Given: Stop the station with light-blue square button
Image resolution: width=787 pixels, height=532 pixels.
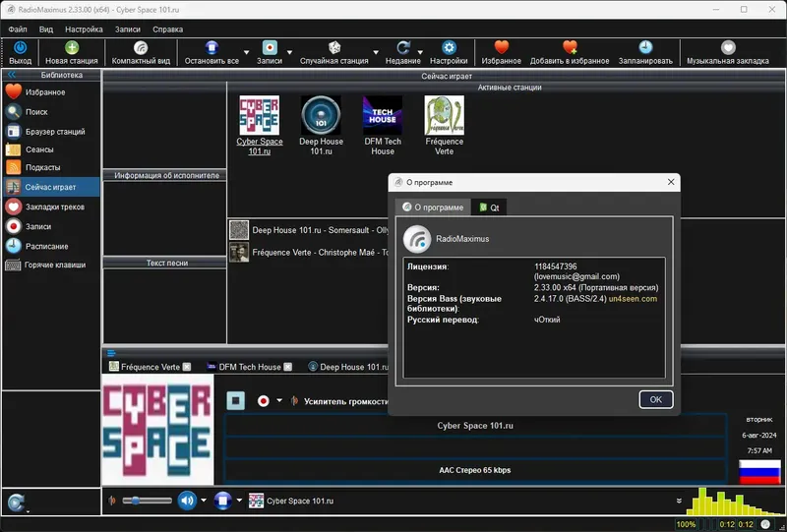Looking at the screenshot, I should click(x=235, y=401).
